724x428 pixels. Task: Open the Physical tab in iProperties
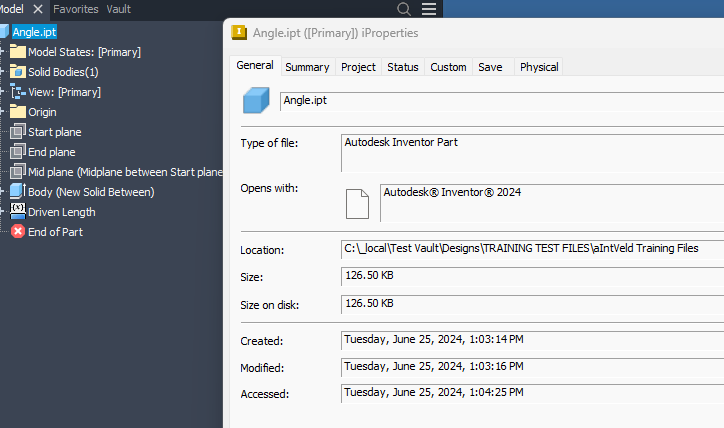pos(539,67)
